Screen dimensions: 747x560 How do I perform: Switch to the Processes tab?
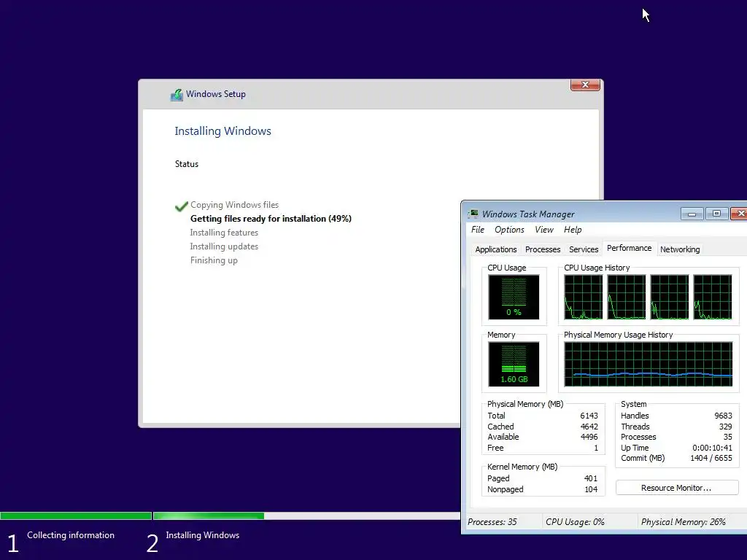[543, 249]
